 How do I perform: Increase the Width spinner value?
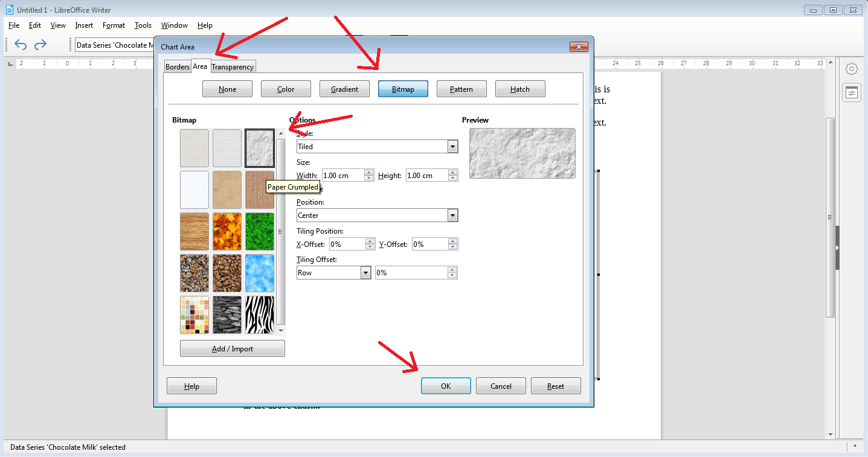pyautogui.click(x=368, y=173)
